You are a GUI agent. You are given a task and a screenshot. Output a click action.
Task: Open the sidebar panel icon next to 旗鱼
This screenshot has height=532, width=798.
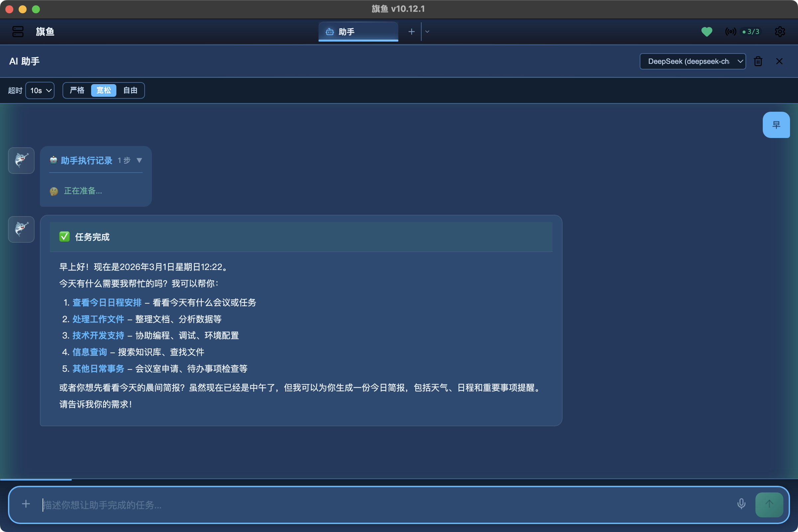(x=18, y=32)
